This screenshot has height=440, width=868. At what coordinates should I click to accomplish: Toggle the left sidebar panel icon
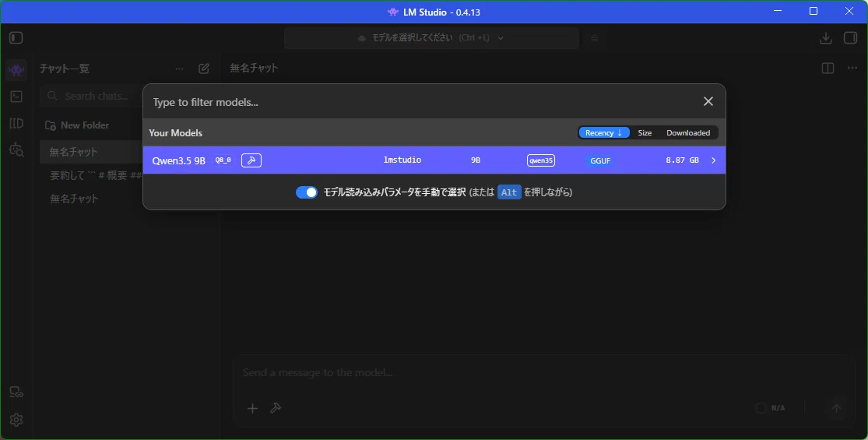(16, 37)
